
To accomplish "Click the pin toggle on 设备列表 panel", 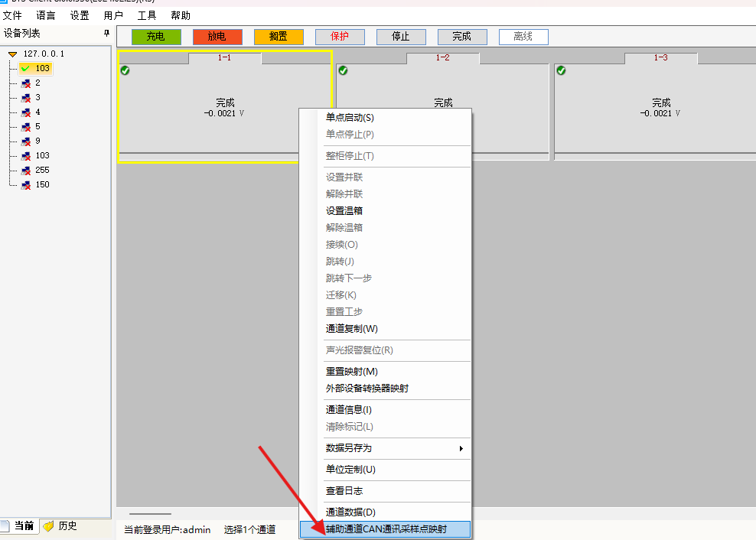I will [x=106, y=34].
